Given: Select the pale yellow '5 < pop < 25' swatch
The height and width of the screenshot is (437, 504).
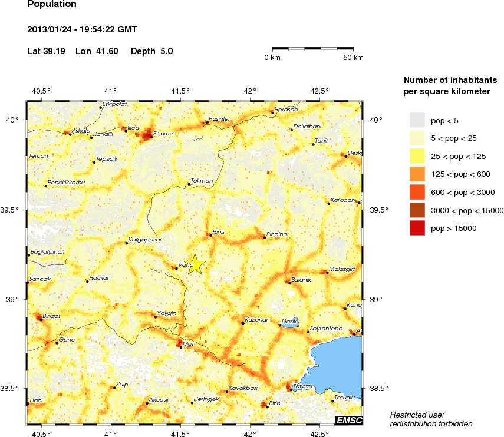Looking at the screenshot, I should 417,138.
